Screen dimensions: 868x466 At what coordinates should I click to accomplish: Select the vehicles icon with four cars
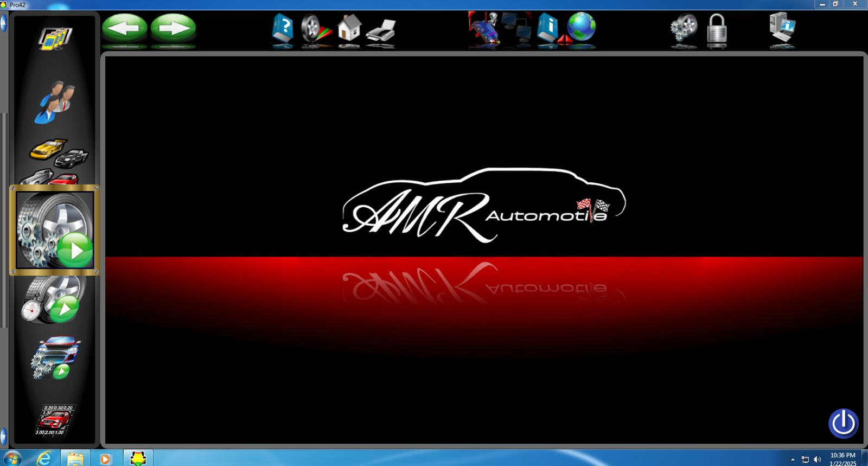pos(54,161)
